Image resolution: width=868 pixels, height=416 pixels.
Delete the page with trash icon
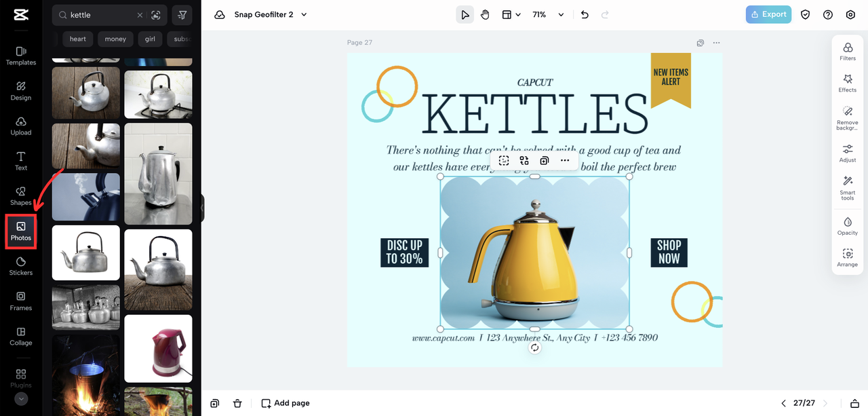(237, 403)
